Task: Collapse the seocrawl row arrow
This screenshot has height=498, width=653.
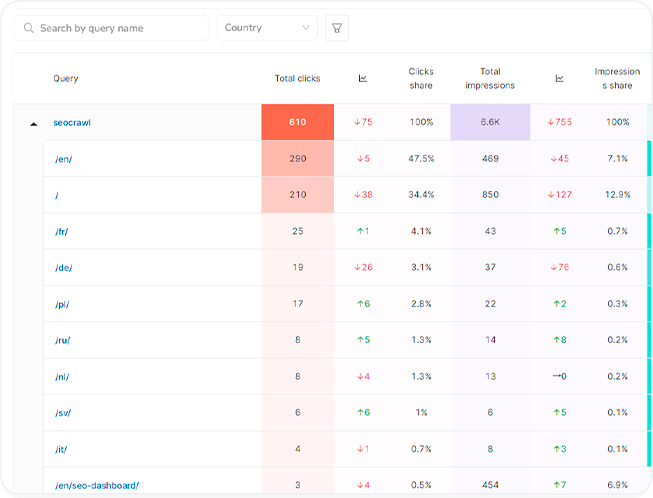Action: pyautogui.click(x=33, y=123)
